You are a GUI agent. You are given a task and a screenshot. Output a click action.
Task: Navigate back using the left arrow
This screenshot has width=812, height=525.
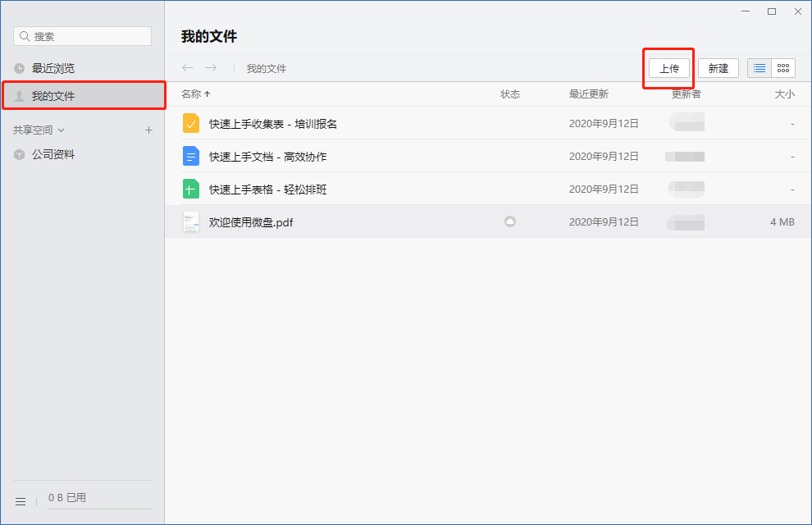[x=188, y=68]
